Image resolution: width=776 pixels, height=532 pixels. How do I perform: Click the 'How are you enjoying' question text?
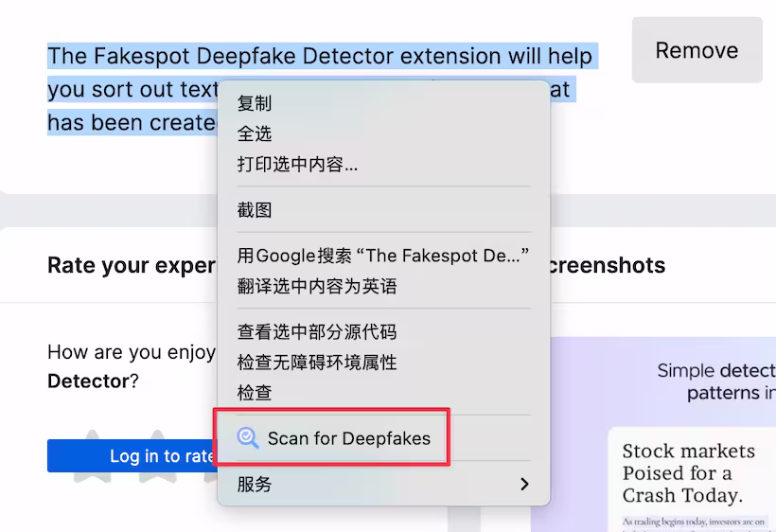(x=132, y=353)
